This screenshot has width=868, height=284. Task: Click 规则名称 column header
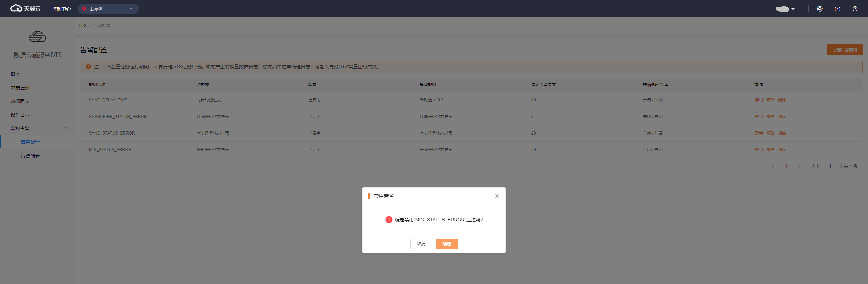coord(97,85)
